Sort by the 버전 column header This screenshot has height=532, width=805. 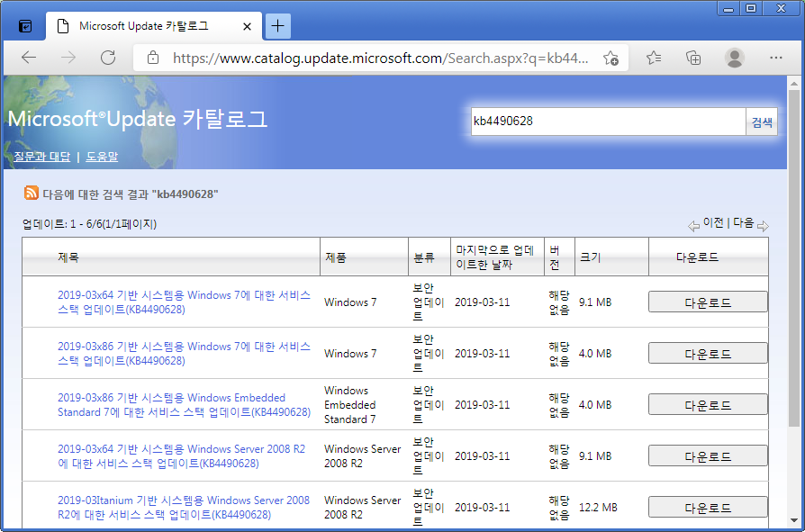[x=555, y=257]
